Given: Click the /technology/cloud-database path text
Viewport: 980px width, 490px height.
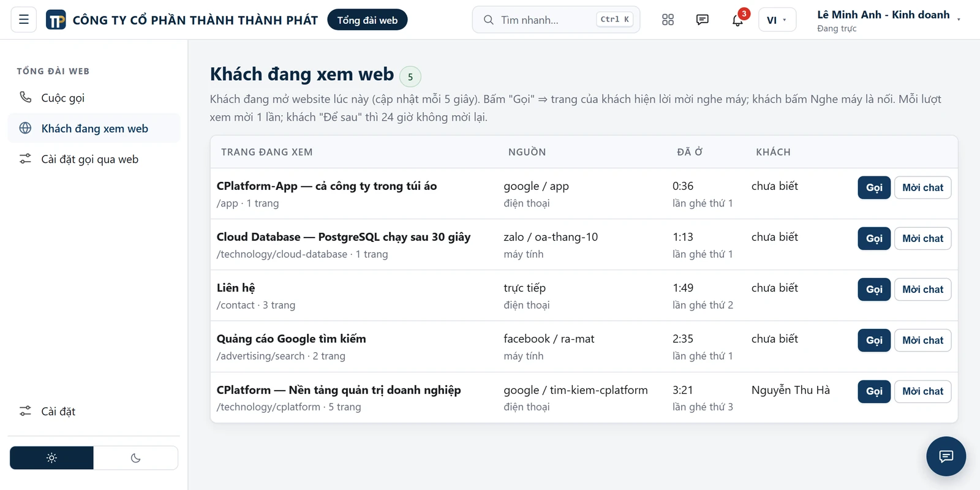Looking at the screenshot, I should [282, 254].
